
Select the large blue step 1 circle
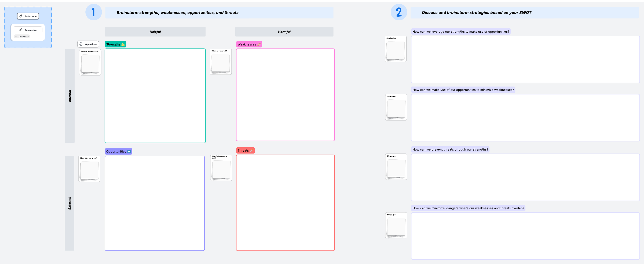tap(93, 12)
